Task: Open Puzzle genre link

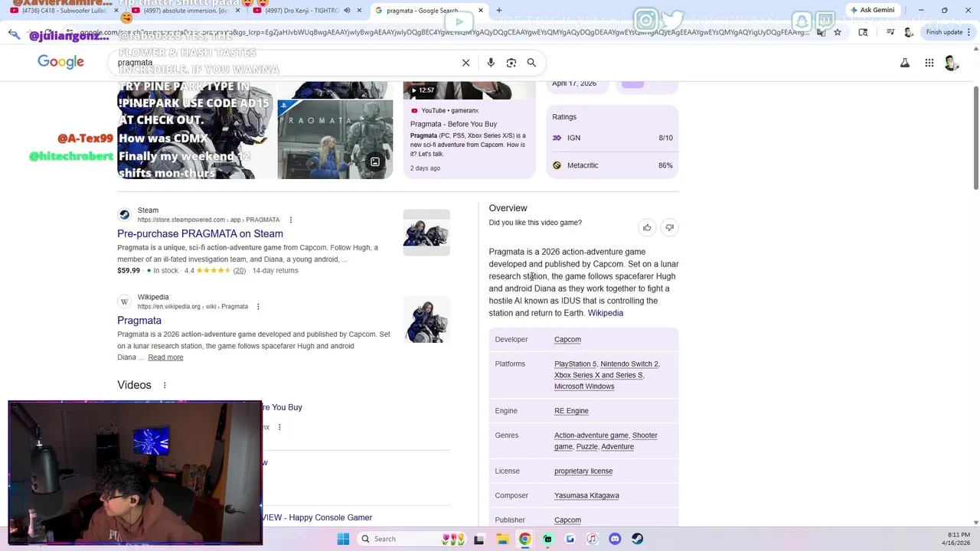Action: (x=586, y=447)
